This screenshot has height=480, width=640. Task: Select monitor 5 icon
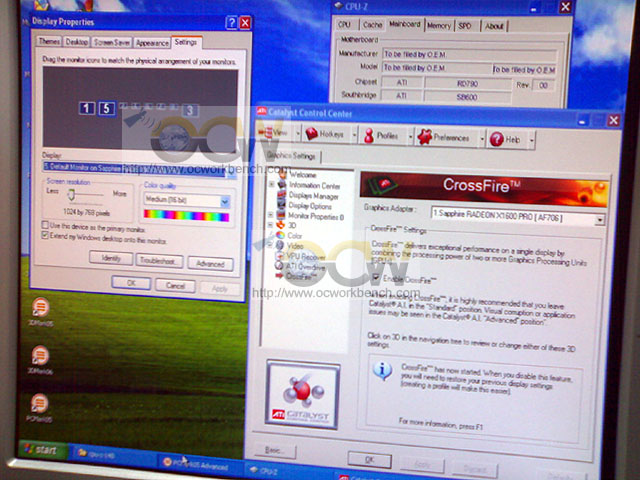(x=106, y=109)
